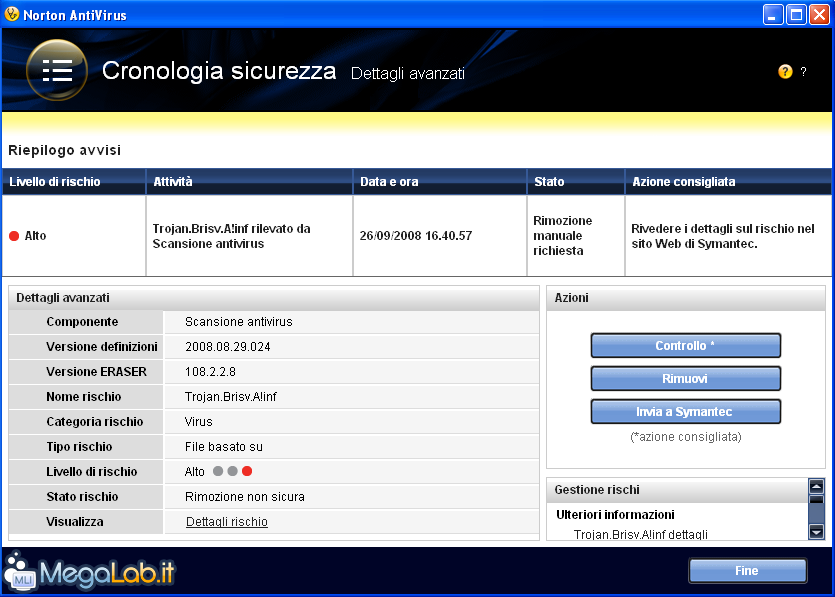The width and height of the screenshot is (835, 597).
Task: Click the 'Azioni' panel header
Action: [x=686, y=298]
